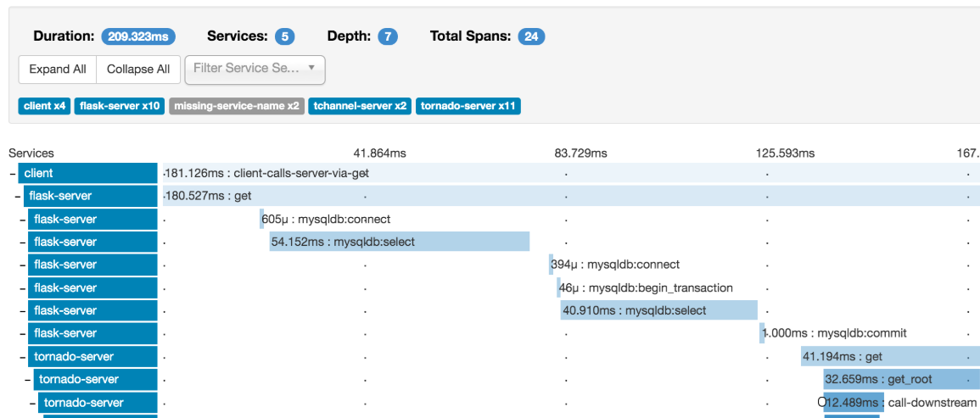Click the mysqldb:begin_transaction span
The width and height of the screenshot is (980, 418).
[559, 288]
